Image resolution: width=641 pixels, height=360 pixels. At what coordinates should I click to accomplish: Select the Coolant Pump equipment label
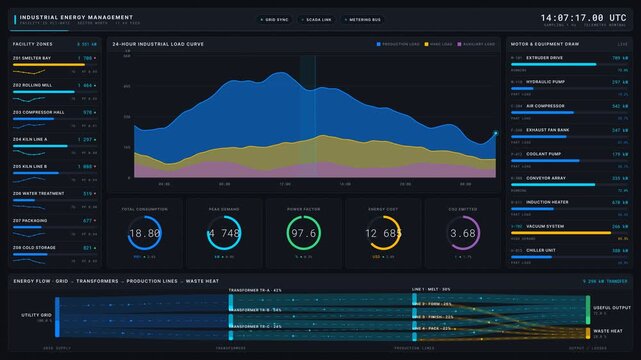click(x=543, y=154)
